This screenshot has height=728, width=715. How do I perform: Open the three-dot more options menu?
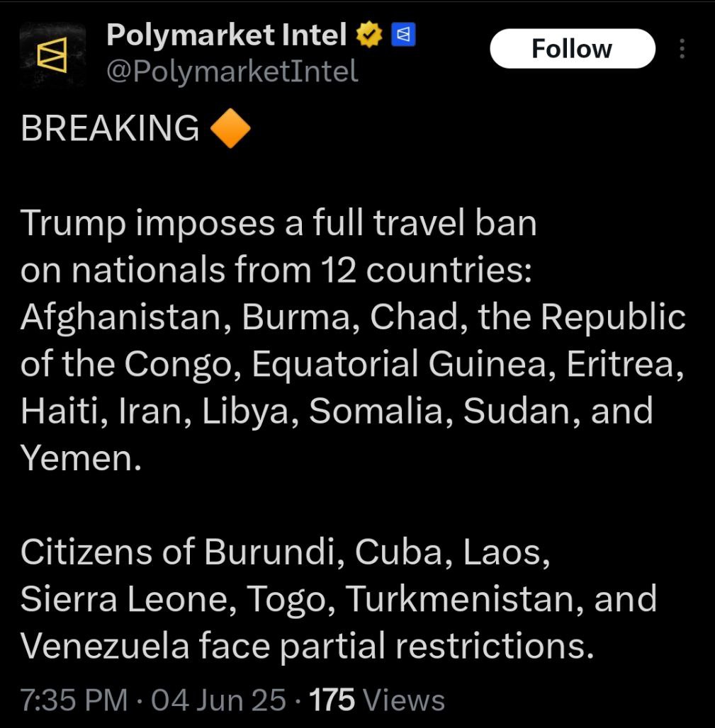click(x=682, y=49)
